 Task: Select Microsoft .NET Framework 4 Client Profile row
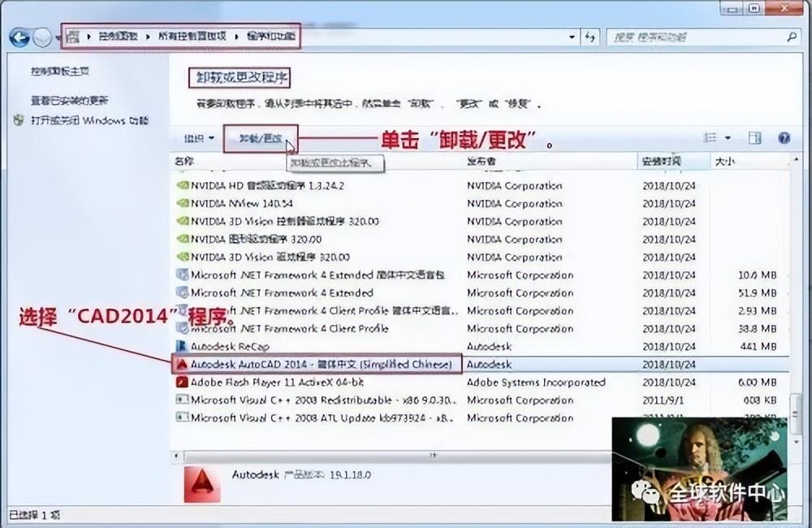[481, 328]
